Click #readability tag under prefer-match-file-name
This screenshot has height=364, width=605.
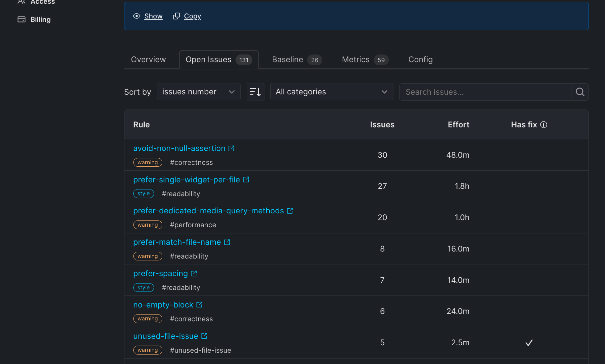click(x=189, y=256)
